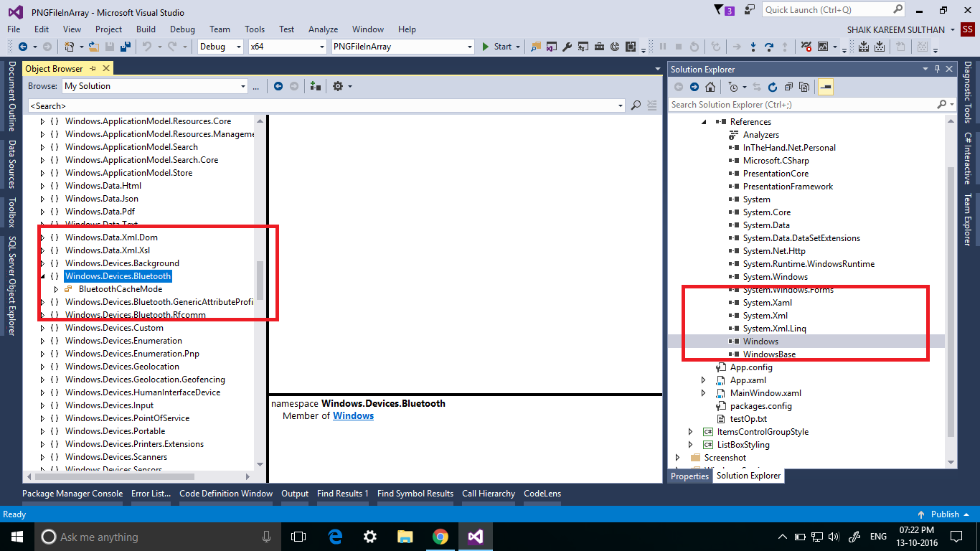Click Solution Explorer Collapse All icon

[x=788, y=87]
